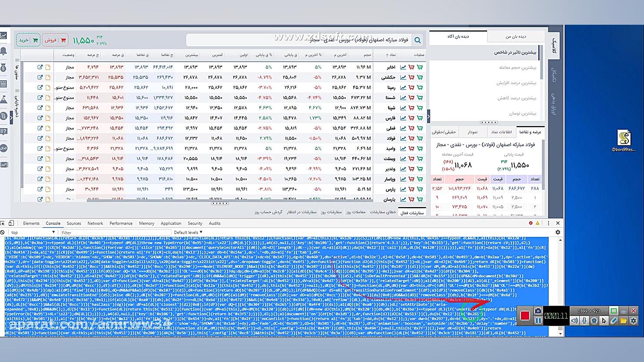This screenshot has height=362, width=644.
Task: Click the help question chat icon in sidebar
Action: point(3,132)
